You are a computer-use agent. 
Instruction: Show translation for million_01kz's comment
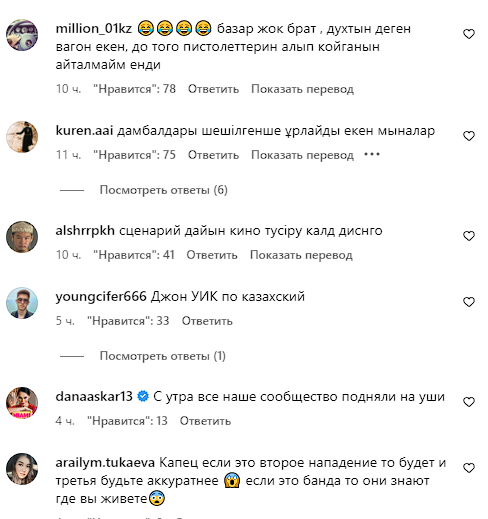pyautogui.click(x=302, y=89)
